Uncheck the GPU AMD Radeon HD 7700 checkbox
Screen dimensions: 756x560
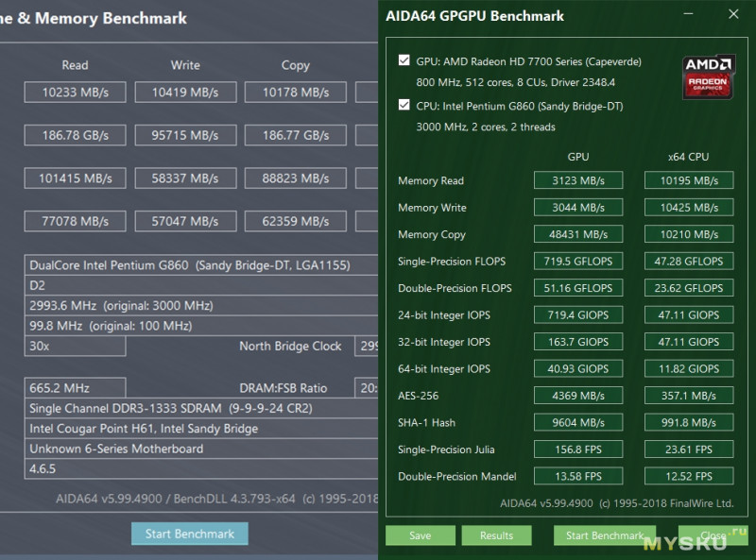pos(404,60)
